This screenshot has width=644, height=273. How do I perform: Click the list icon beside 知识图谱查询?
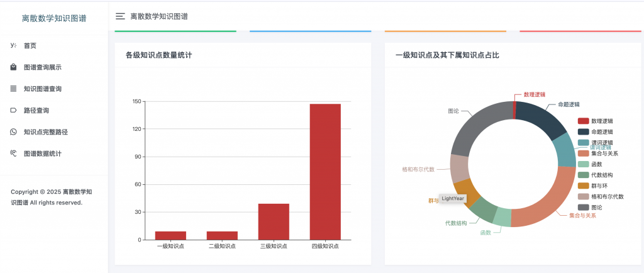pyautogui.click(x=13, y=89)
